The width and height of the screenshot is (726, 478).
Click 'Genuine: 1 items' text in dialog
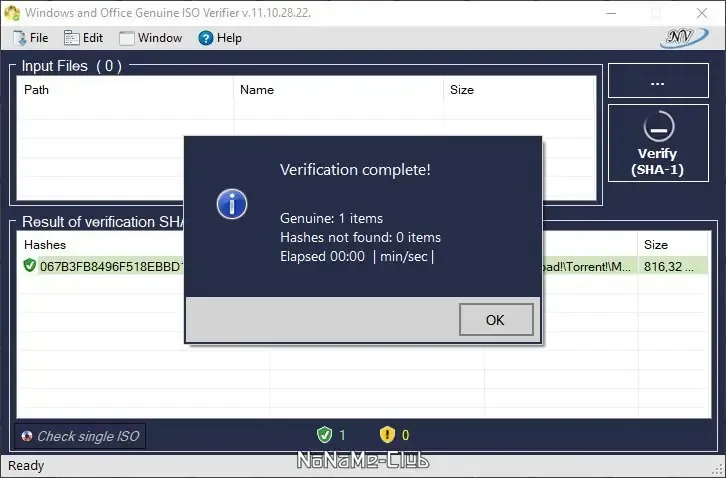tap(332, 218)
